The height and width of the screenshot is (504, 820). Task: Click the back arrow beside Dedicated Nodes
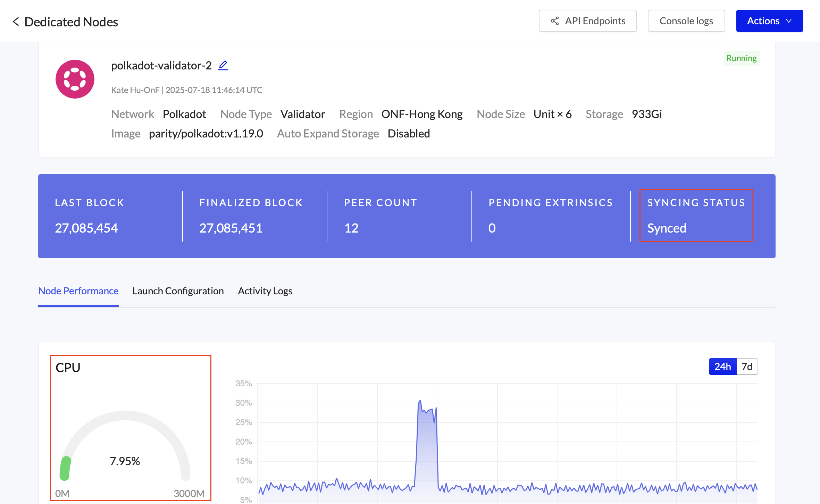(x=16, y=22)
